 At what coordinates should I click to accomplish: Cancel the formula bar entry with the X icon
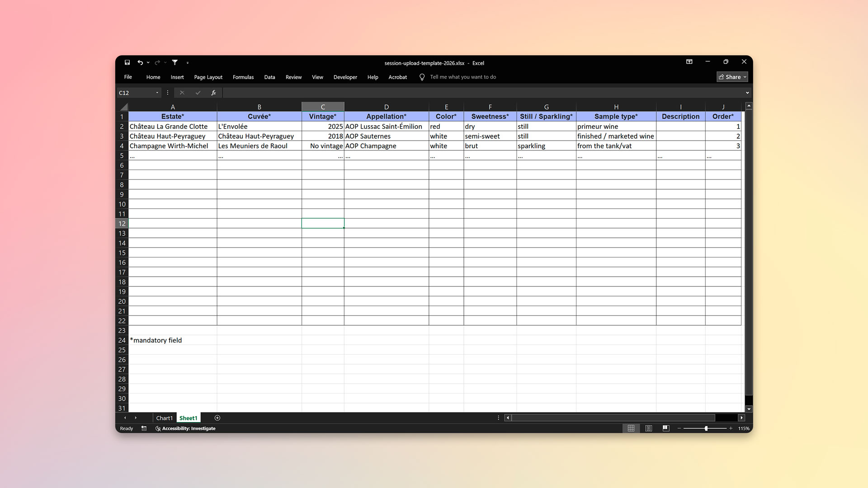182,93
